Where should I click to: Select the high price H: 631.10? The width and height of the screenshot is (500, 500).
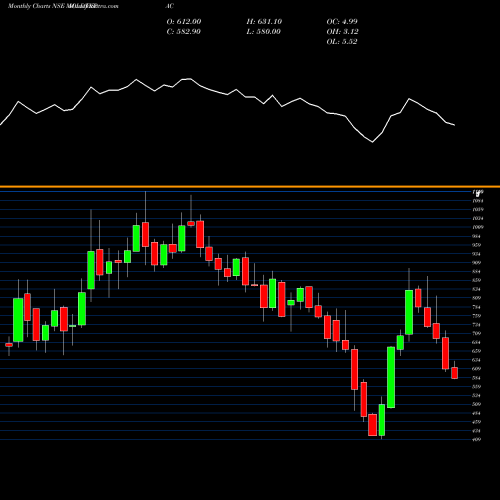pyautogui.click(x=264, y=21)
